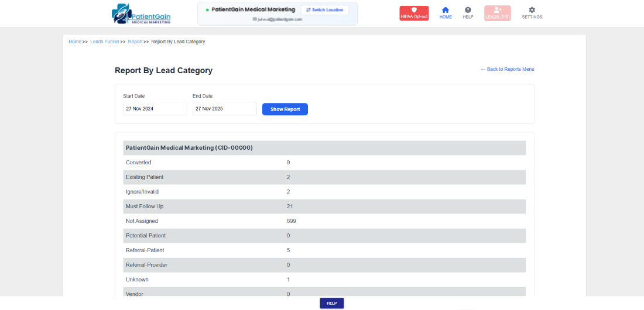Screen dimensions: 644x310
Task: Select the Referral-Patient count of 5
Action: [x=288, y=250]
